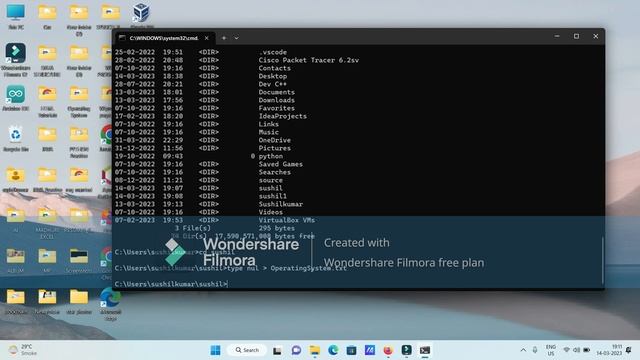640x360 pixels.
Task: Open ENG US language switcher
Action: tap(551, 350)
